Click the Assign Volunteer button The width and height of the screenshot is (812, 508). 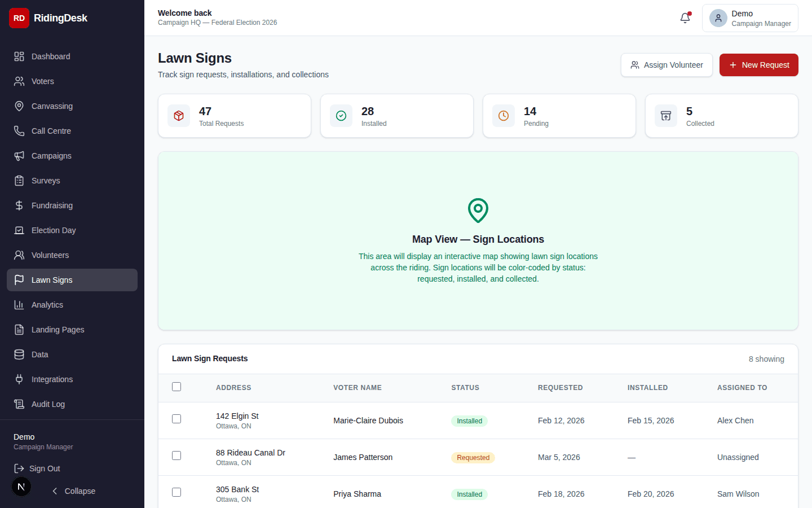point(667,65)
